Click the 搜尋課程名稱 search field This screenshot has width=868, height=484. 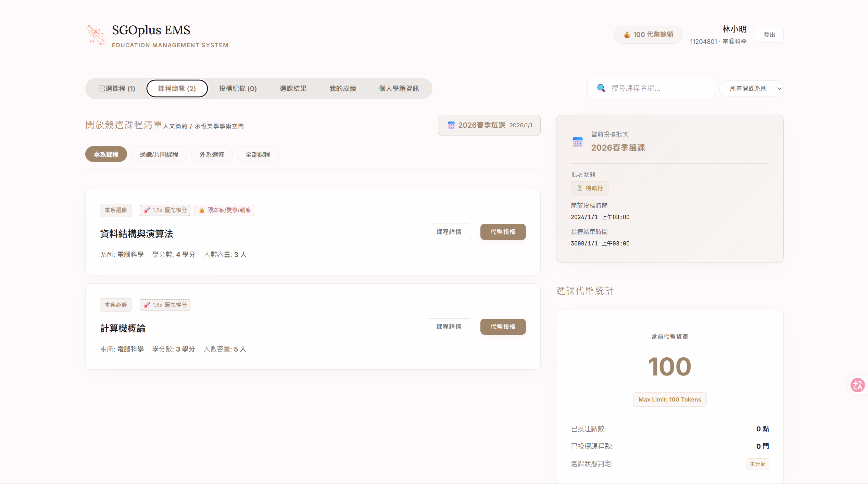(651, 88)
